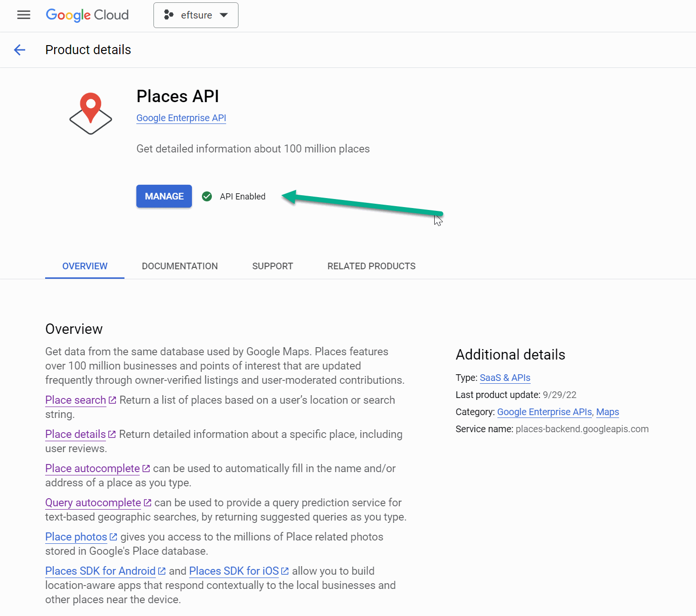
Task: Open the Place details link
Action: pyautogui.click(x=76, y=434)
